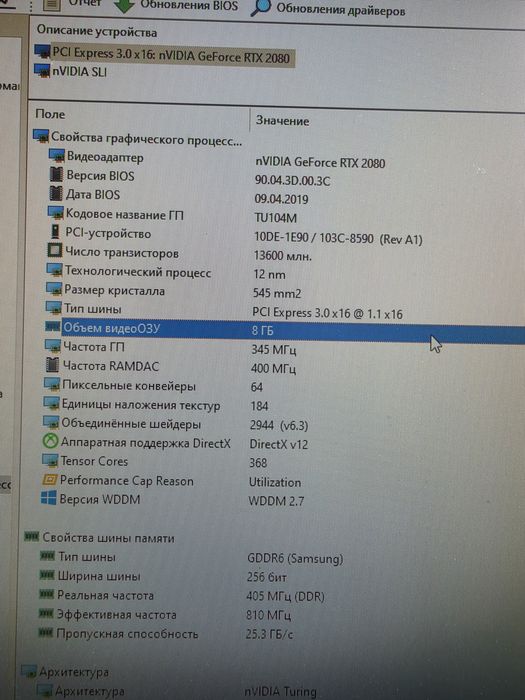
Task: Click icon next to Объединённые шейдеры
Action: tap(51, 421)
